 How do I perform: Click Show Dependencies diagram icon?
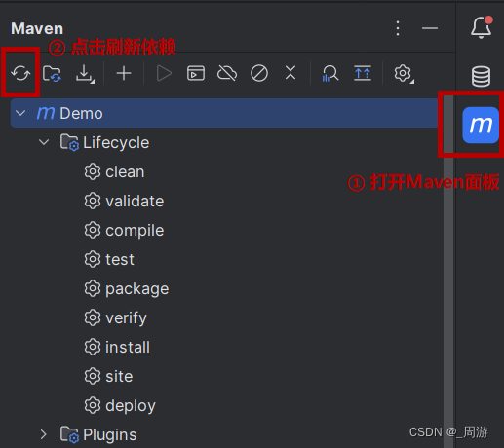pos(363,73)
